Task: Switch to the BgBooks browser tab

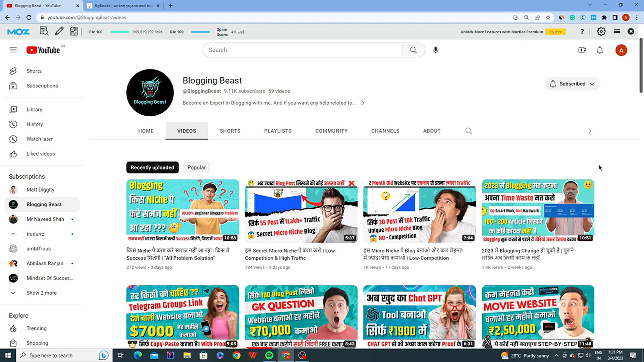Action: [x=123, y=6]
